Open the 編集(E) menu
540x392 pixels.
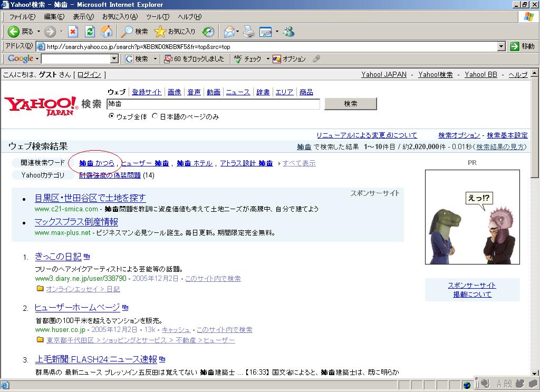click(x=54, y=16)
